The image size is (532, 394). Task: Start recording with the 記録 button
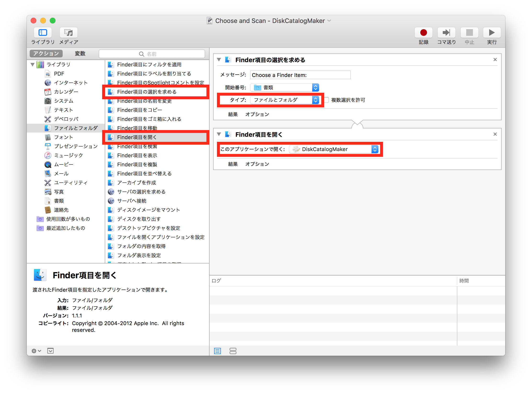[423, 33]
